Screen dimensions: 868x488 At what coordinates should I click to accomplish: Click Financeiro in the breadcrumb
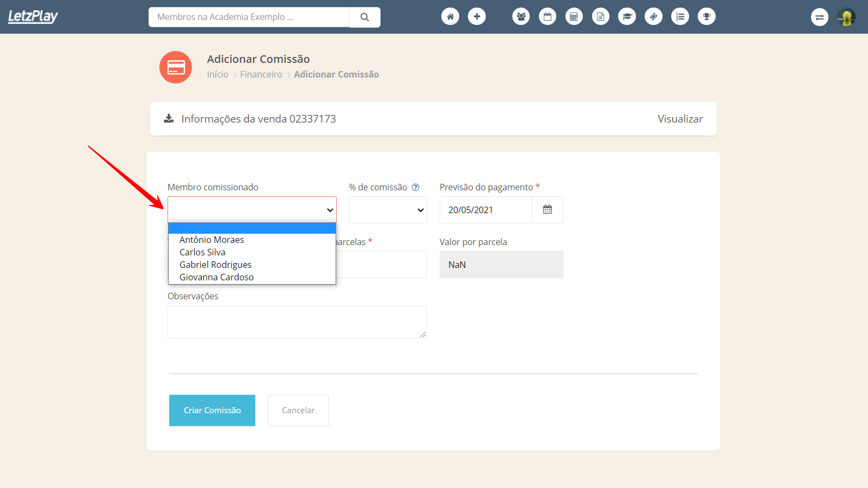pyautogui.click(x=261, y=74)
